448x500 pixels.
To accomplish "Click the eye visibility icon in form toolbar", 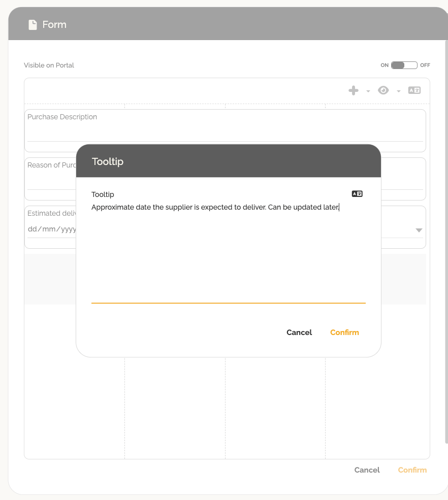I will pyautogui.click(x=383, y=90).
